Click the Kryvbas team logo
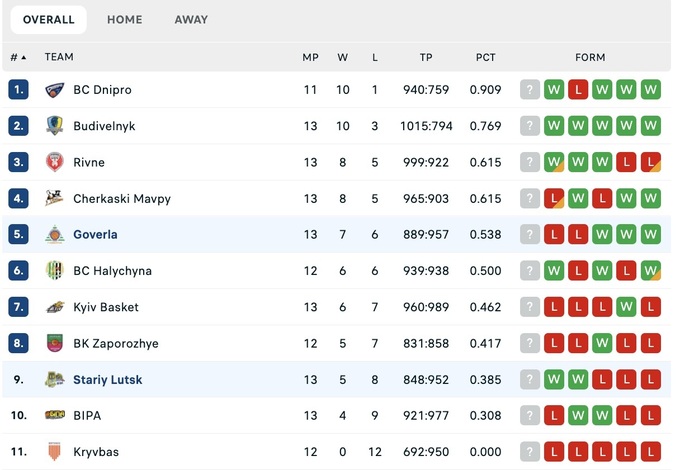The image size is (680, 470). pos(55,452)
